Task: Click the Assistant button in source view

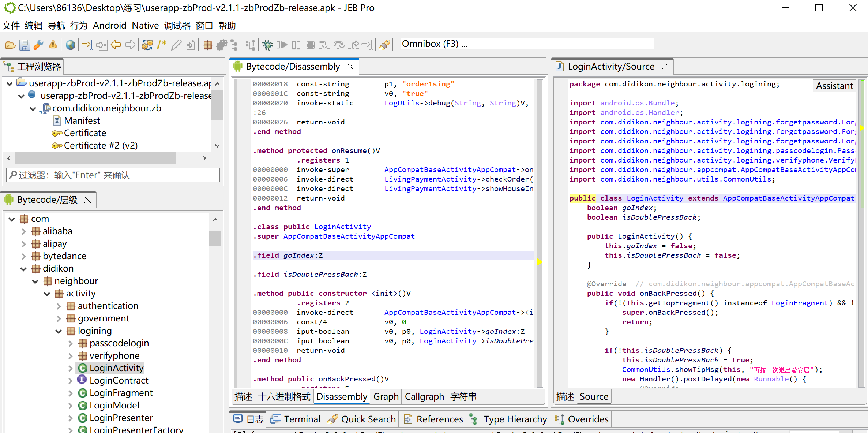Action: point(834,86)
